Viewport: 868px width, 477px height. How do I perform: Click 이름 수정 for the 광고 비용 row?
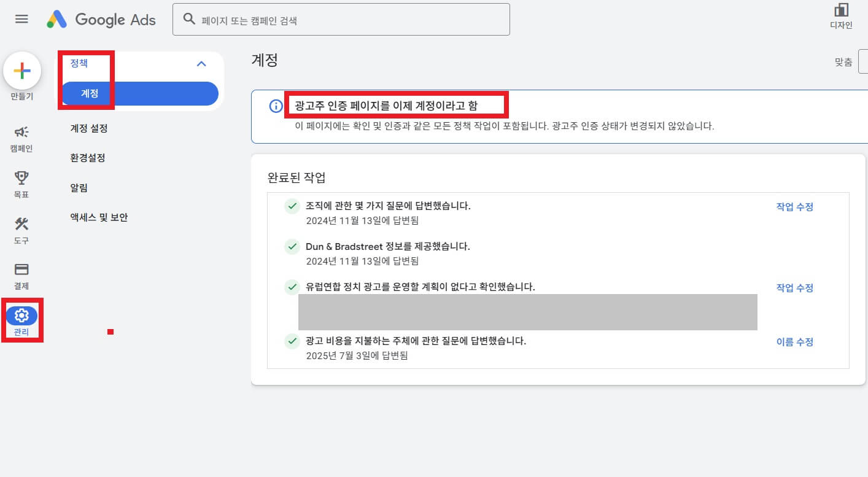795,342
